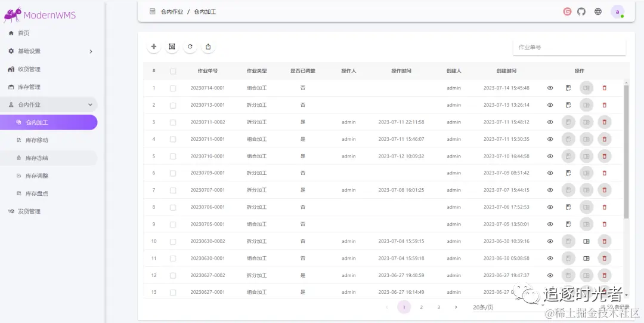644x323 pixels.
Task: Click the refresh icon in the toolbar
Action: coord(190,47)
